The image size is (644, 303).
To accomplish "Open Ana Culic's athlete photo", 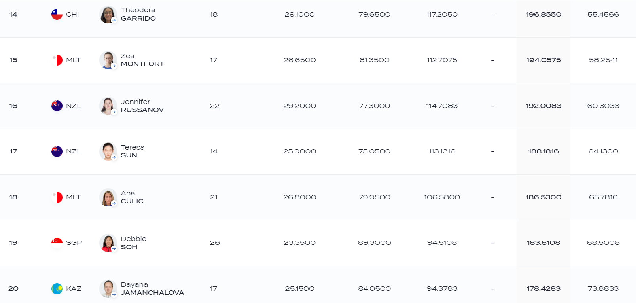I will click(x=108, y=197).
